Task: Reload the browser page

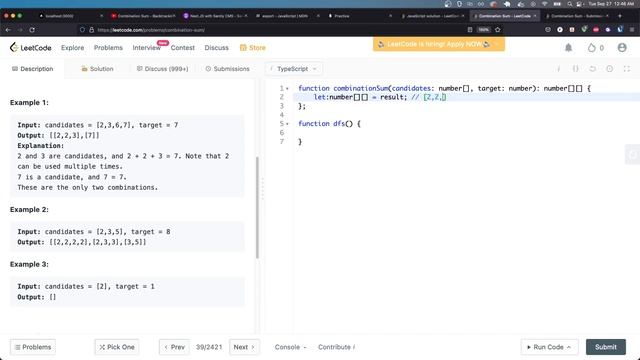Action: (32, 30)
